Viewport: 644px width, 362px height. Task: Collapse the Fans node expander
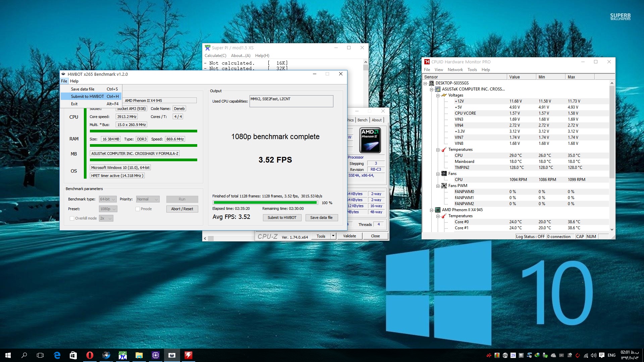[x=438, y=174]
